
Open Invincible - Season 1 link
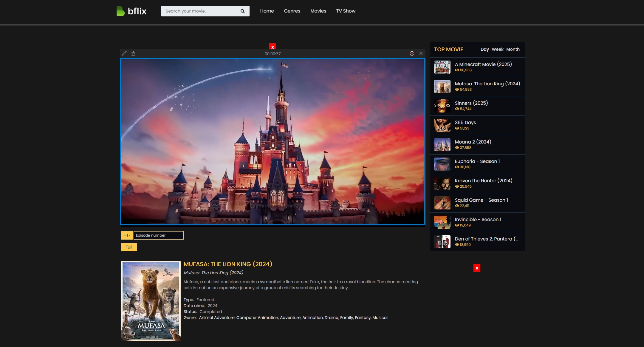pyautogui.click(x=478, y=219)
